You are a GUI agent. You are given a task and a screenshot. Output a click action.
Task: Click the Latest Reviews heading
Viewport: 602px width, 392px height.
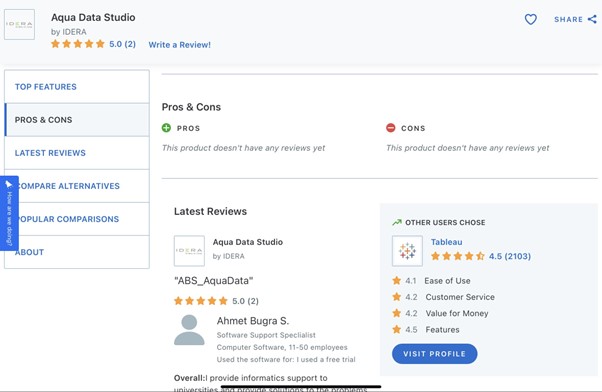click(210, 211)
